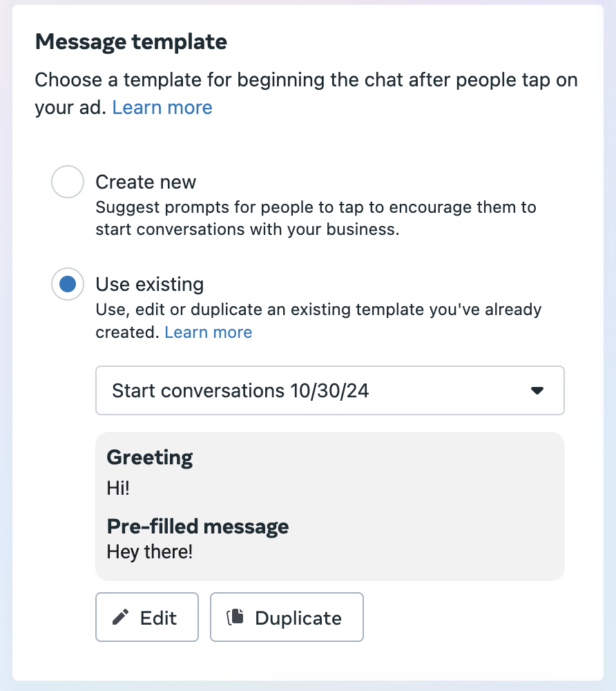The image size is (616, 691).
Task: Click the "Pre-filled message" heading
Action: click(198, 527)
